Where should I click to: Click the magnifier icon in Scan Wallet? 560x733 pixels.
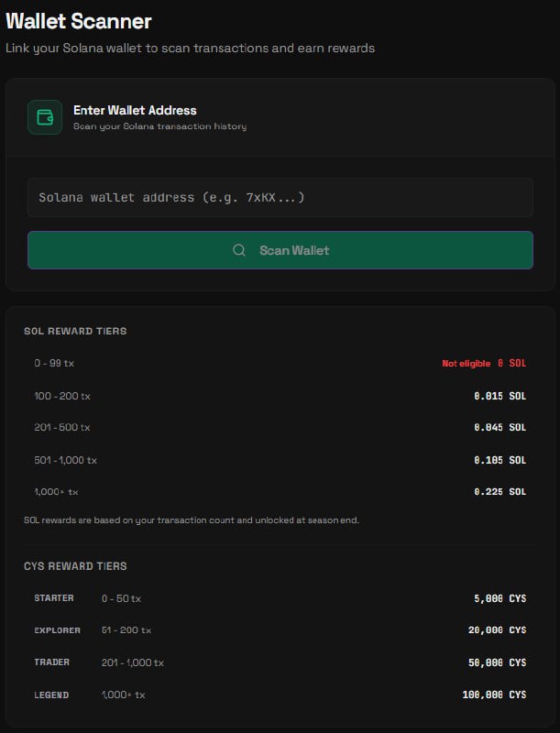click(239, 250)
